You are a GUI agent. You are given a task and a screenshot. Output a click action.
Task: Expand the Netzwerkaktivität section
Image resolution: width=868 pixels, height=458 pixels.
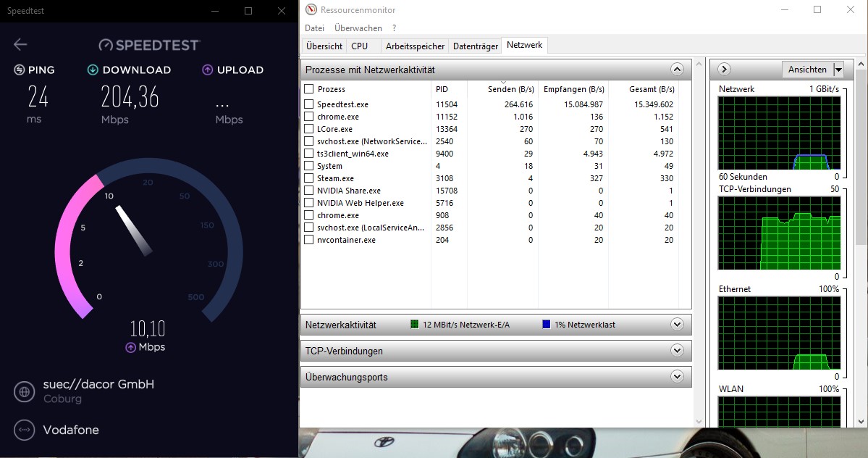[677, 325]
